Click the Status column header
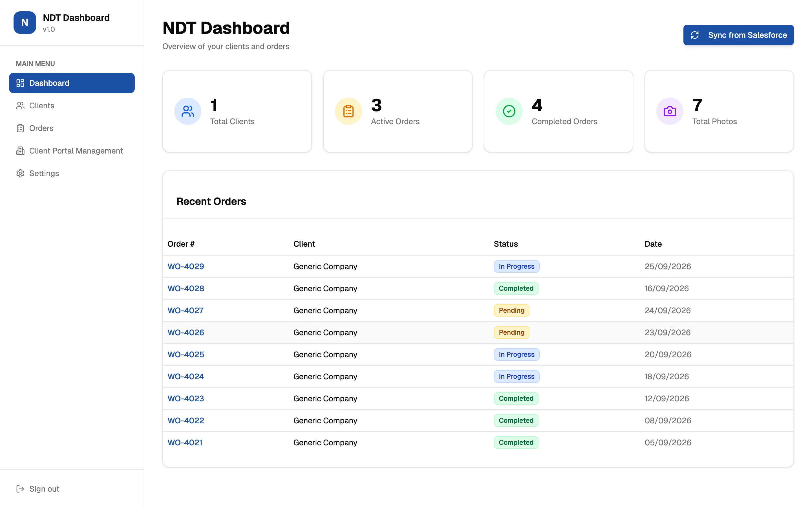Screen dimensions: 812x508 (506, 244)
